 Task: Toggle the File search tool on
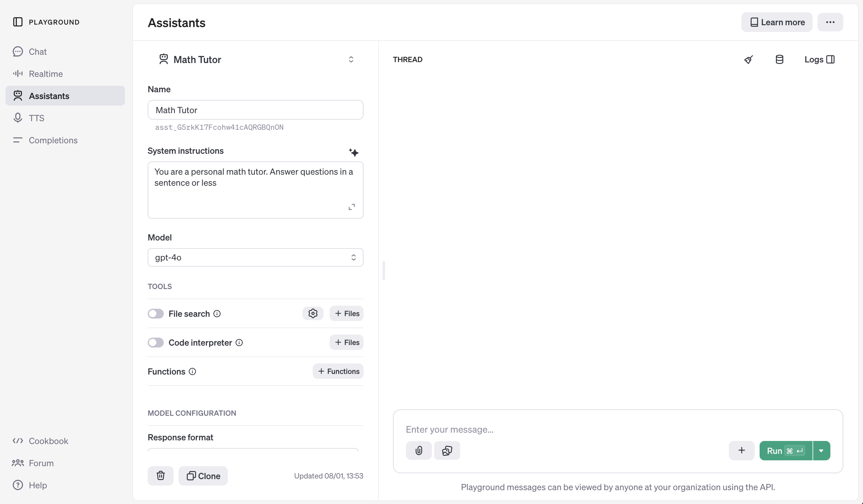point(155,313)
